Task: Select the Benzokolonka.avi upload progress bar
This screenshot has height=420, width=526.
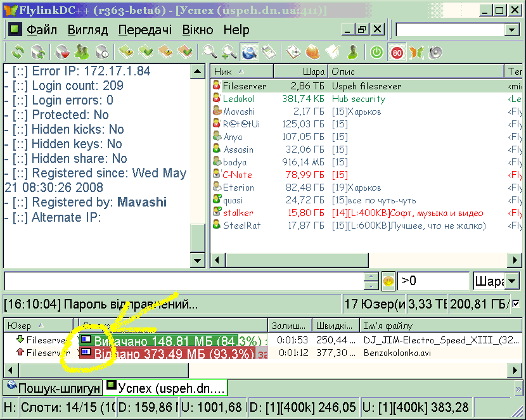Action: click(x=171, y=353)
